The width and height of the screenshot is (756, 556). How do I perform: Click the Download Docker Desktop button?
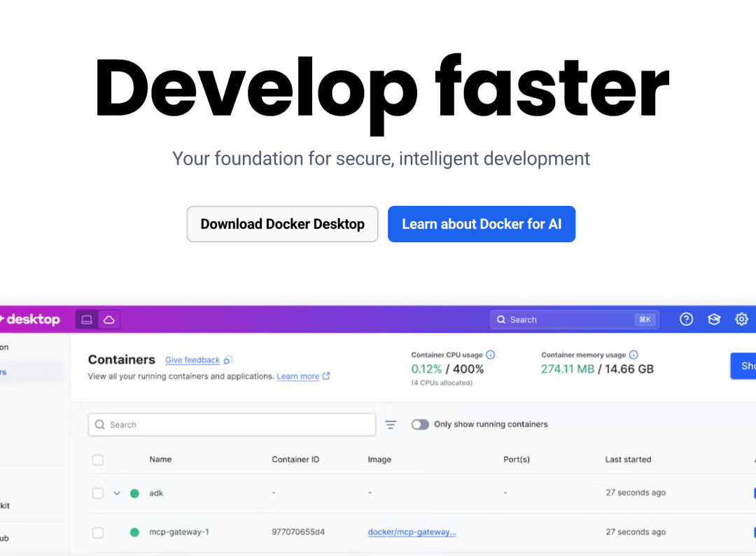click(x=282, y=223)
